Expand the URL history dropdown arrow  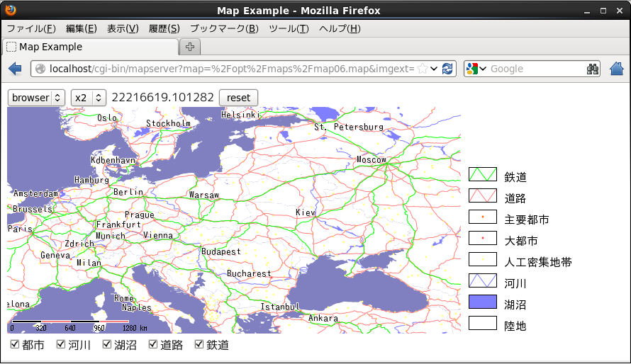pos(434,69)
